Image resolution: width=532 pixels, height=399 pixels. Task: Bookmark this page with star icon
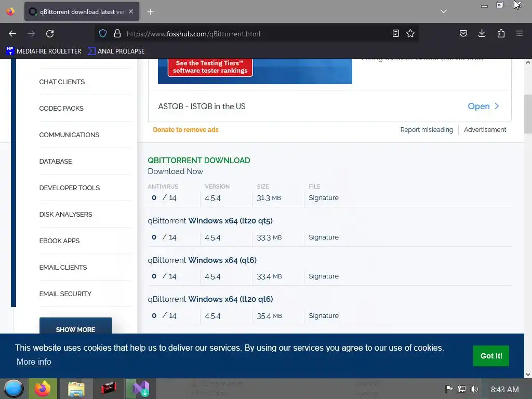click(x=410, y=33)
